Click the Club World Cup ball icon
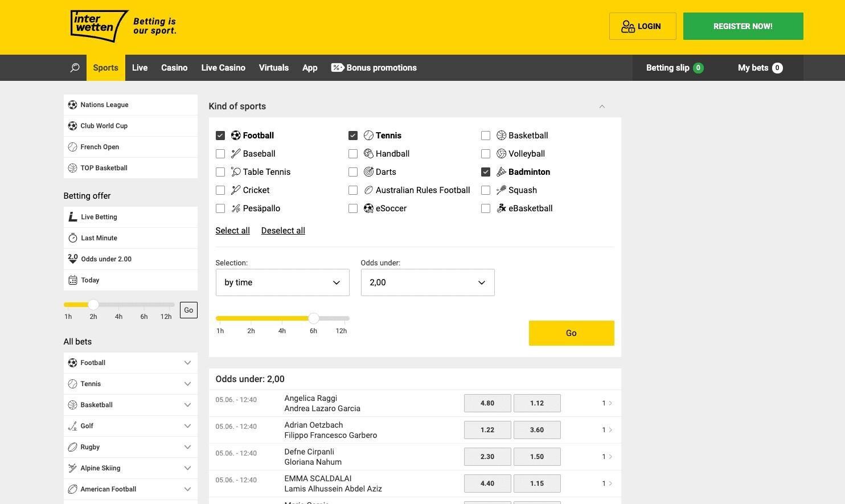The image size is (845, 504). [x=72, y=126]
